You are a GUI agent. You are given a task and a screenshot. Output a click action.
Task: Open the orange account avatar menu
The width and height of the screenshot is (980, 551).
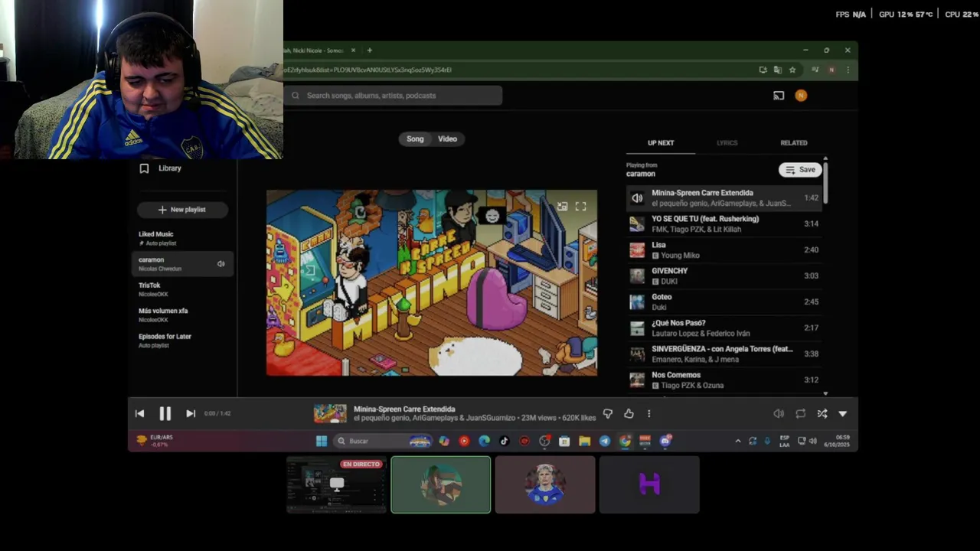pyautogui.click(x=801, y=96)
